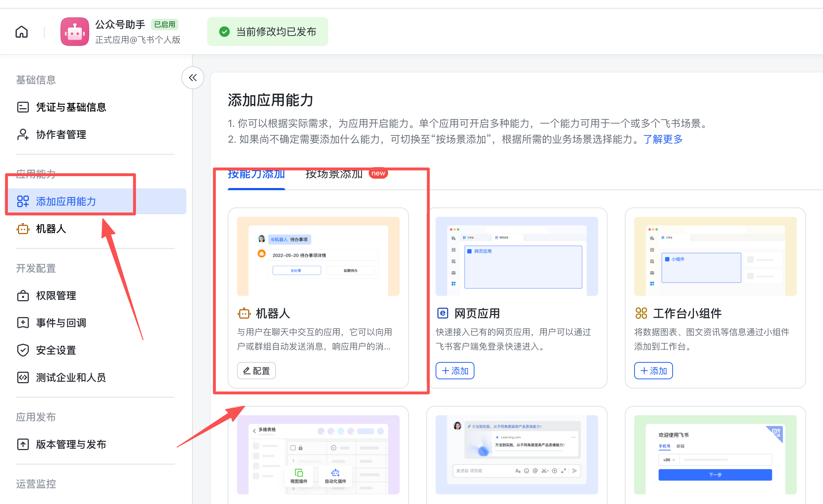Open the 了解更多 link
The height and width of the screenshot is (504, 823).
click(663, 139)
